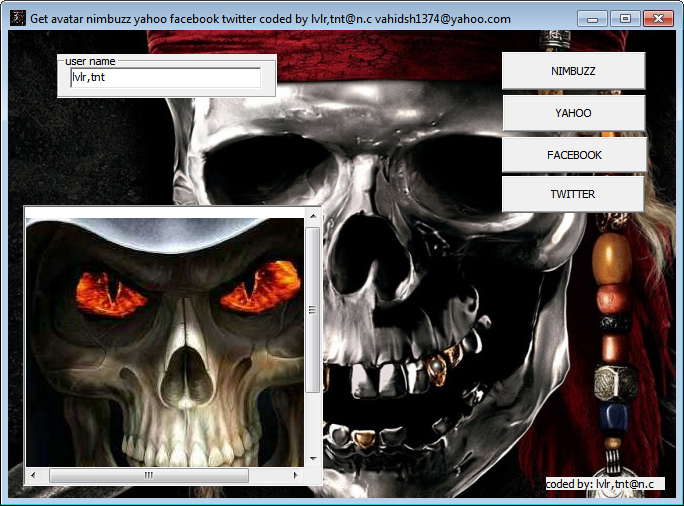Get avatar via FACEBOOK button
Image resolution: width=684 pixels, height=506 pixels.
point(574,155)
